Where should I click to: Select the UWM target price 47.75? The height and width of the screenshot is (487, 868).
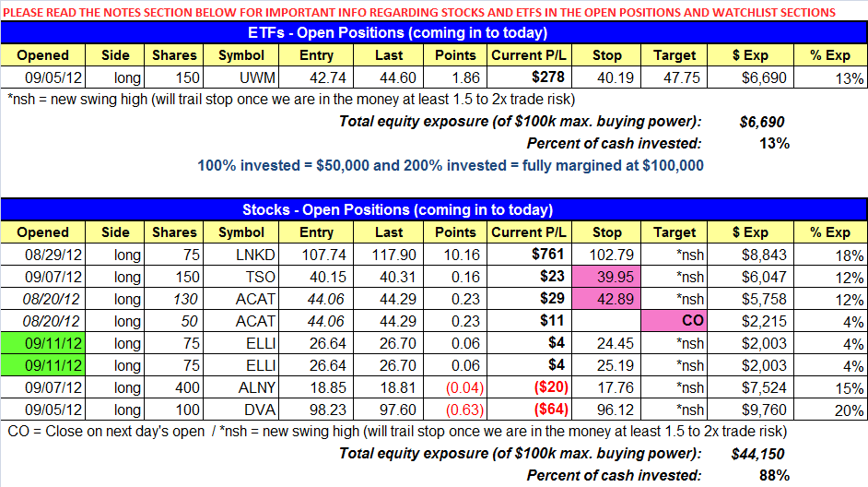point(682,77)
